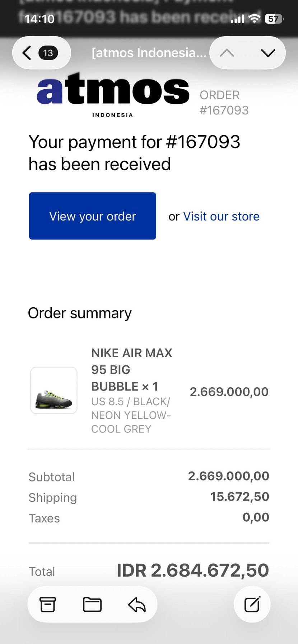Tap the total IDR 2.684.672,50 amount
Screen dimensions: 298x644
tap(192, 570)
